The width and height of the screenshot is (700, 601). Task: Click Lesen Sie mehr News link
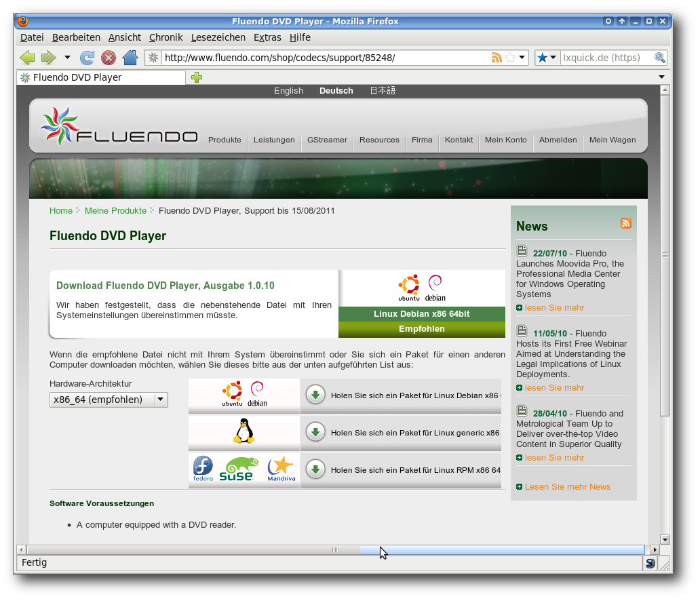point(568,486)
